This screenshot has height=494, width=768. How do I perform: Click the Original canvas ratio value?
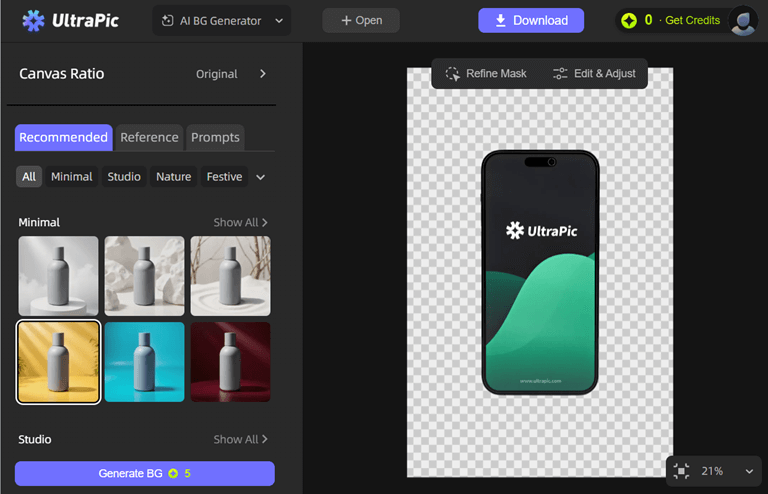pyautogui.click(x=216, y=74)
